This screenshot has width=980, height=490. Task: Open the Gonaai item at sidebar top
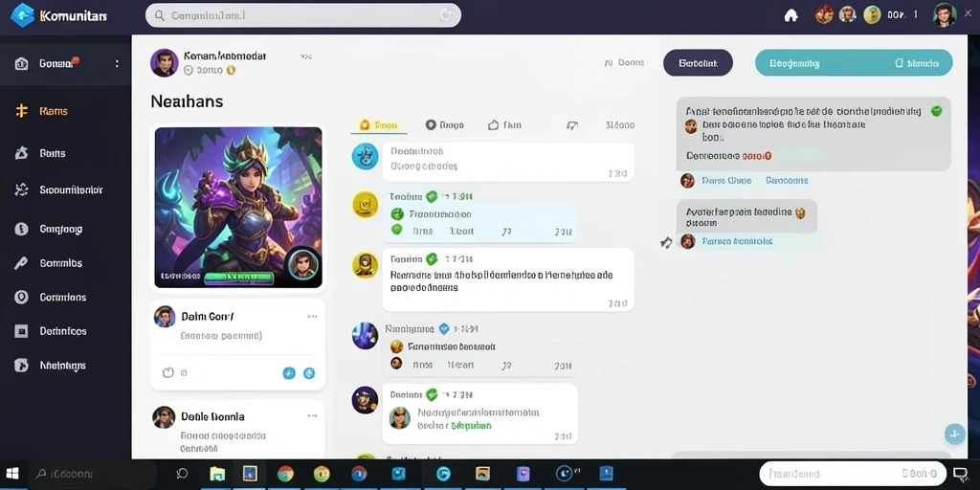(x=66, y=64)
